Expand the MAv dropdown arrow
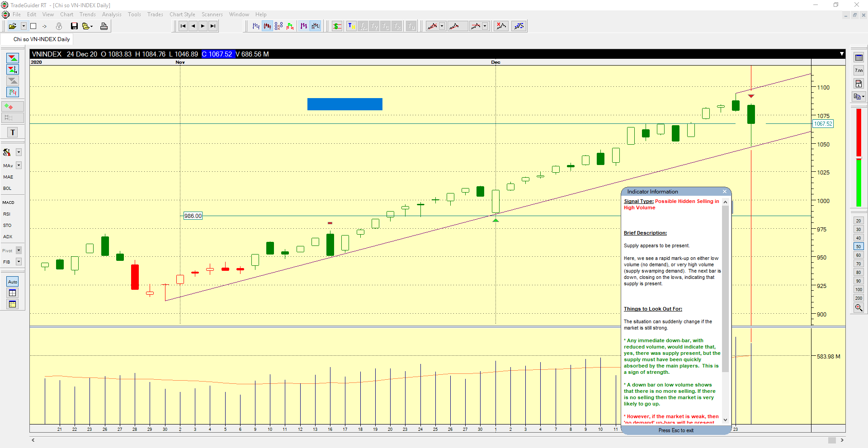The height and width of the screenshot is (448, 868). point(19,165)
